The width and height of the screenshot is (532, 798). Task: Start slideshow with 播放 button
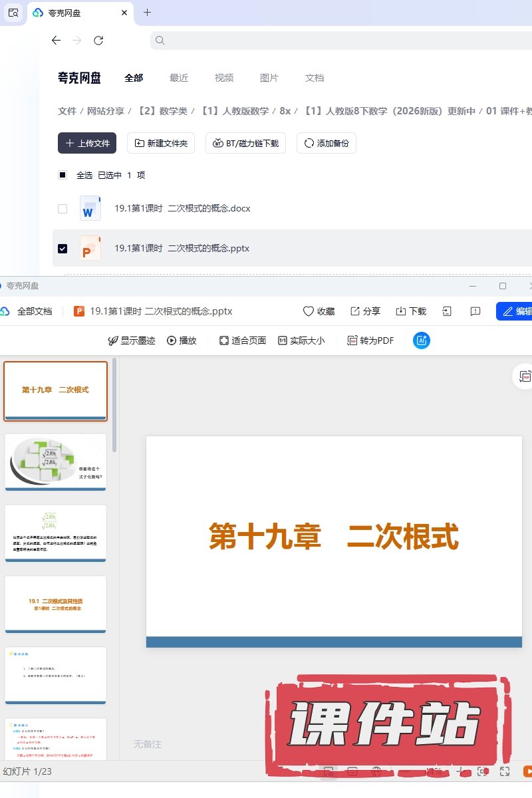(182, 340)
